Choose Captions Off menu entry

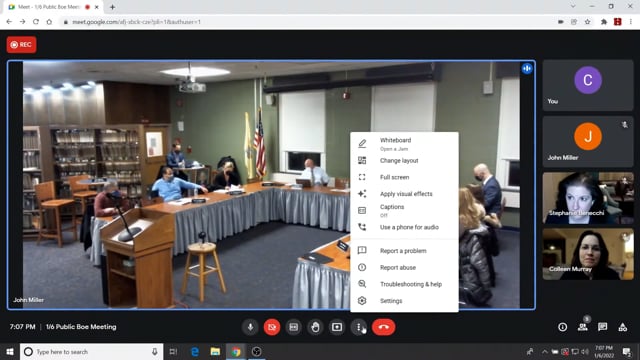tap(404, 211)
